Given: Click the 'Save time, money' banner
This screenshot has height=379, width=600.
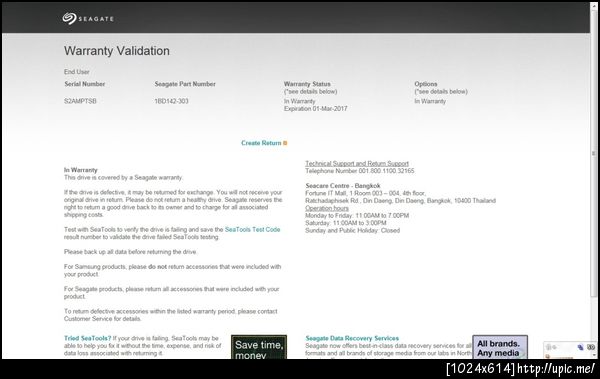Looking at the screenshot, I should 259,348.
